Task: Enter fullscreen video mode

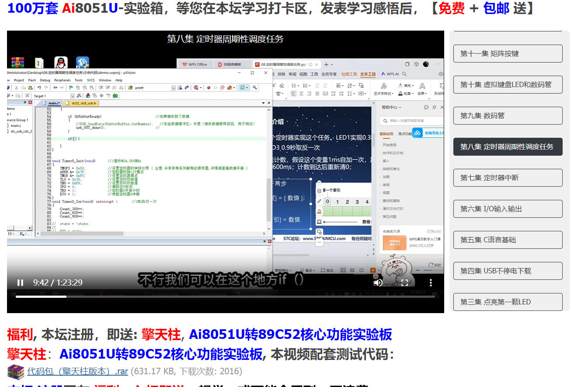Action: tap(405, 282)
